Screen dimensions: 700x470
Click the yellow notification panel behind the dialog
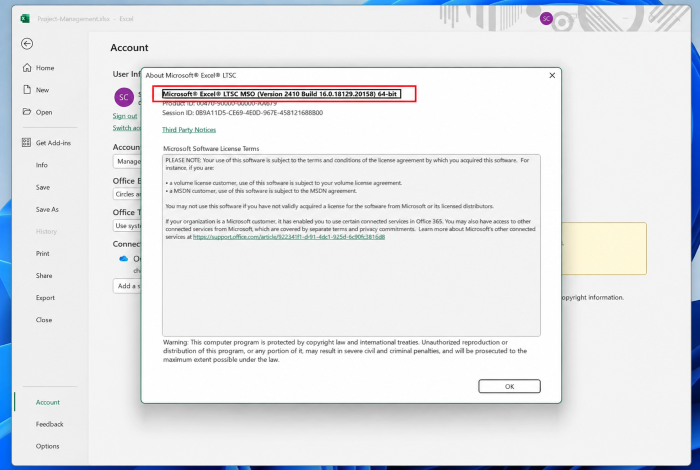pyautogui.click(x=604, y=248)
